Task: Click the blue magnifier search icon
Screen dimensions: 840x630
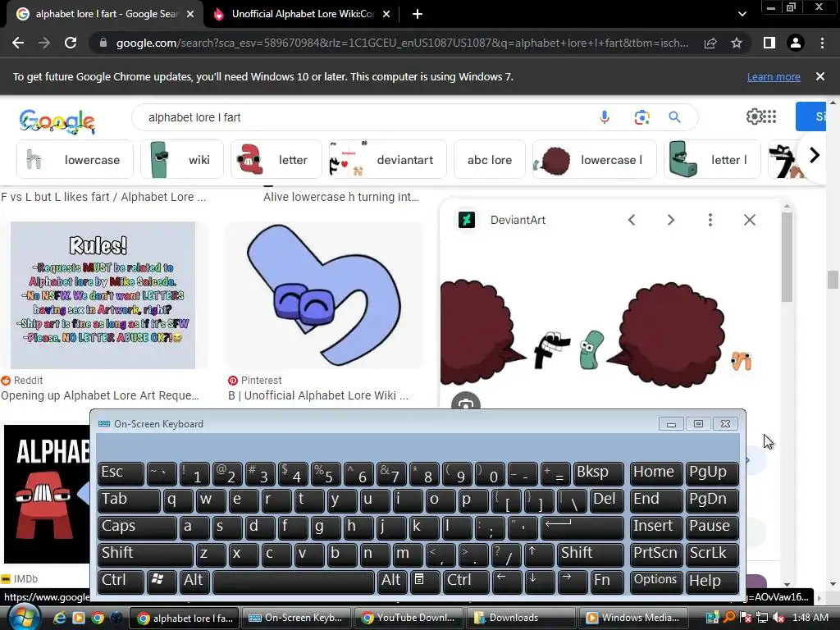Action: pyautogui.click(x=674, y=117)
